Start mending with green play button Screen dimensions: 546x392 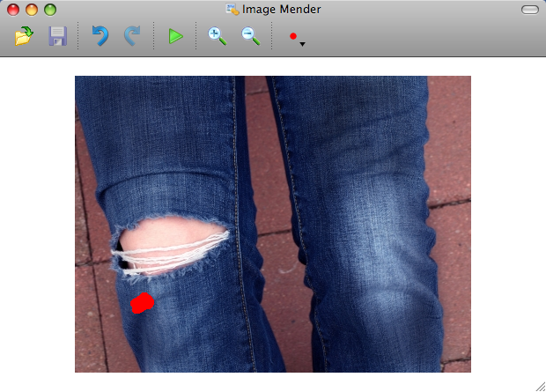click(x=175, y=36)
